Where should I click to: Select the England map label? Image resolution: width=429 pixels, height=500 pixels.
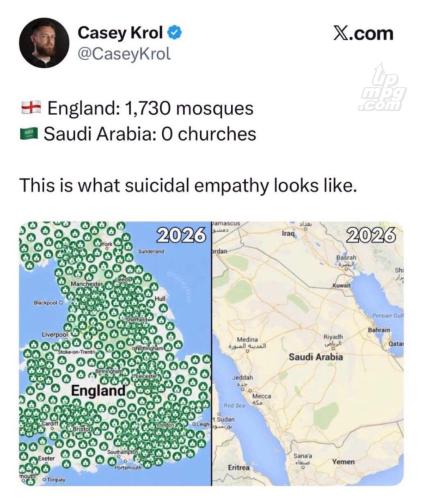tap(98, 390)
